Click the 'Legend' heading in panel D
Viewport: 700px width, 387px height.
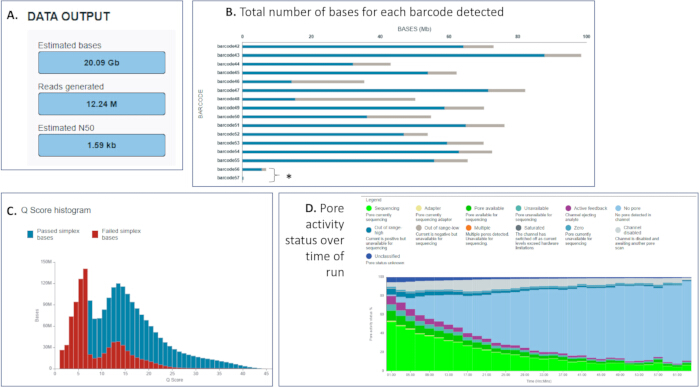point(374,200)
